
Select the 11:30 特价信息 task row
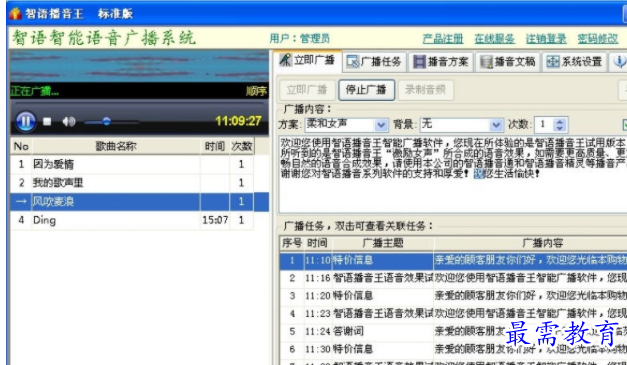[x=453, y=349]
